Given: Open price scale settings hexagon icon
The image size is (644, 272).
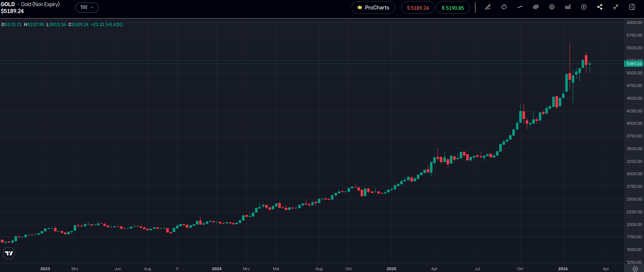Looking at the screenshot, I should pyautogui.click(x=635, y=269).
